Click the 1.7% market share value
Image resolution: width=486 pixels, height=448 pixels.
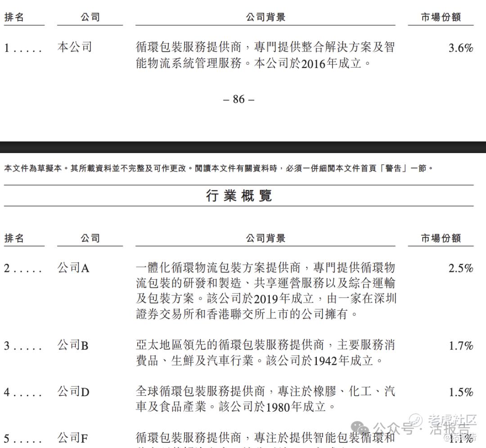(461, 345)
